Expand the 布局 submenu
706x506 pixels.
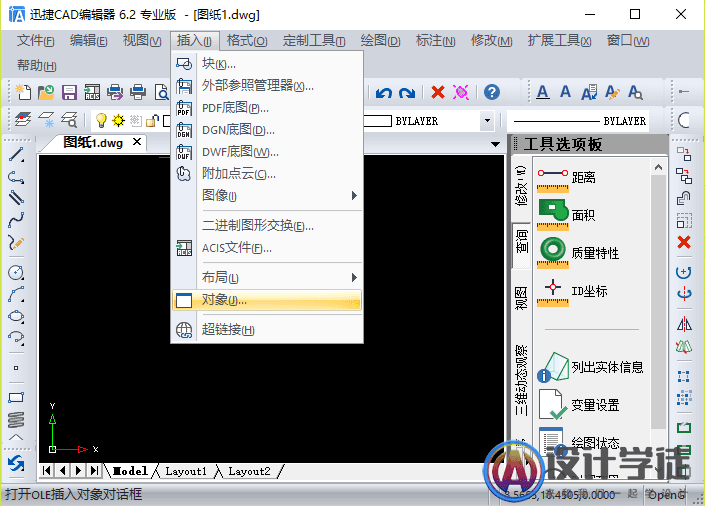[x=267, y=277]
